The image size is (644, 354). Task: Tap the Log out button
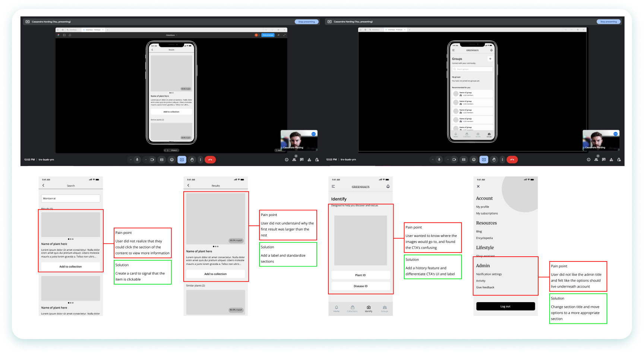pos(505,306)
